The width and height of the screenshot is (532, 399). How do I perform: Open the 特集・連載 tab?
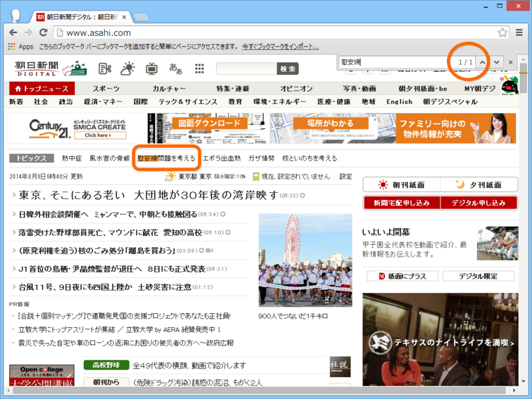click(x=233, y=88)
